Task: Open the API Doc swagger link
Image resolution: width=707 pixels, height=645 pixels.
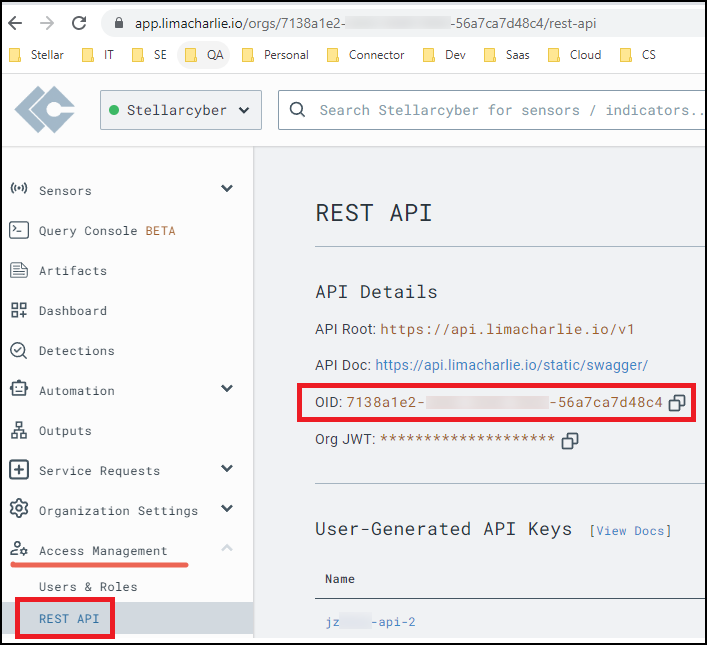Action: [511, 365]
